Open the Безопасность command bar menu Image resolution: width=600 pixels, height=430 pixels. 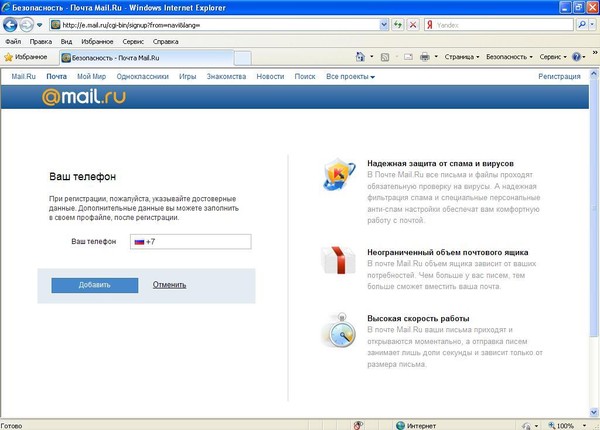click(509, 57)
